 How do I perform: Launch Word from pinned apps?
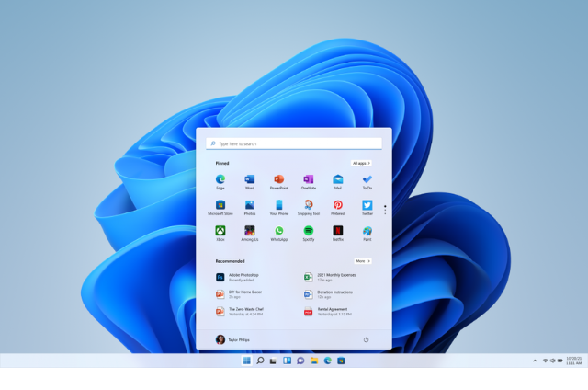[x=250, y=182]
